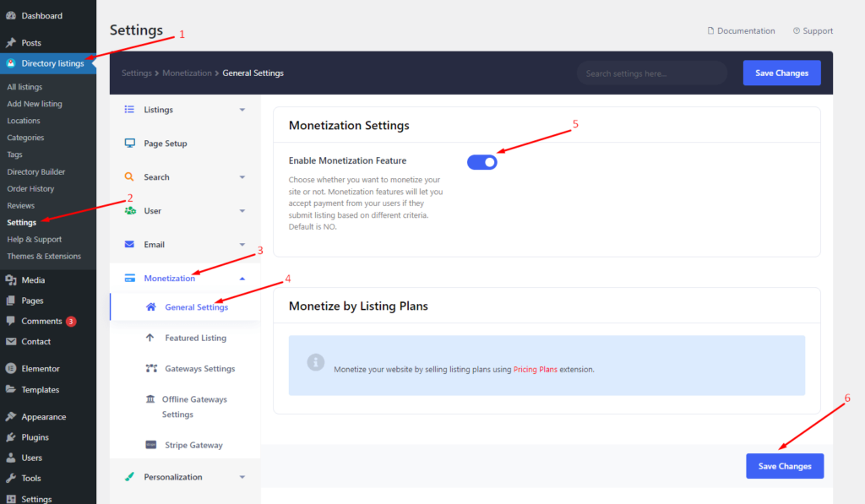Click the Users person icon

[x=10, y=457]
